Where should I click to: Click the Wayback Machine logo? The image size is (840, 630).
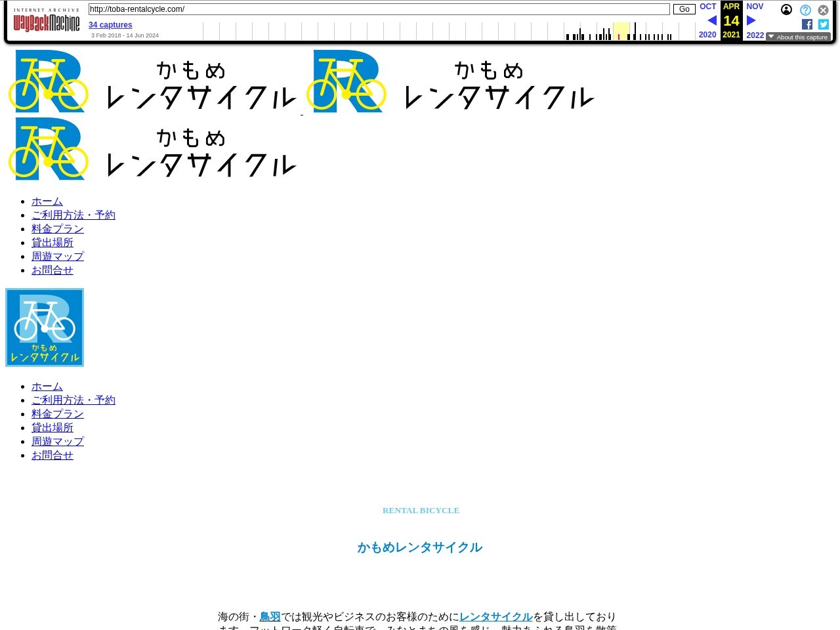[x=47, y=23]
